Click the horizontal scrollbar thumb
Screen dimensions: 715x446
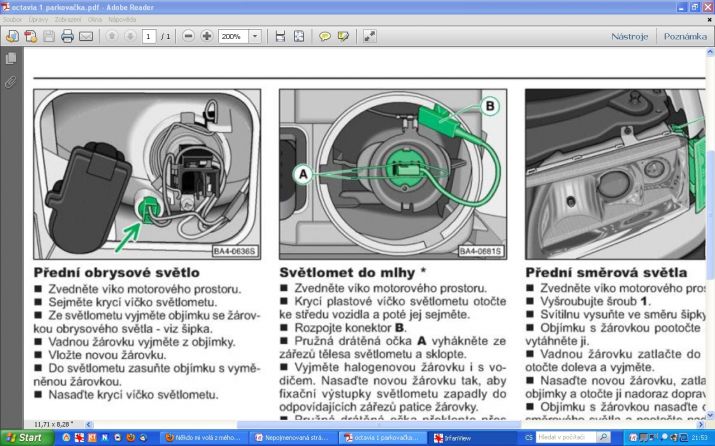(x=378, y=425)
